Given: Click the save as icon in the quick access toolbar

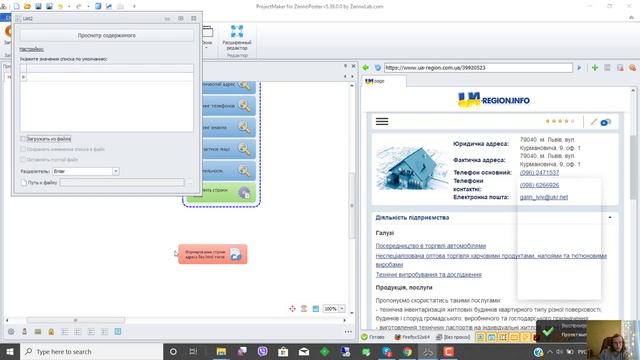Looking at the screenshot, I should point(49,6).
